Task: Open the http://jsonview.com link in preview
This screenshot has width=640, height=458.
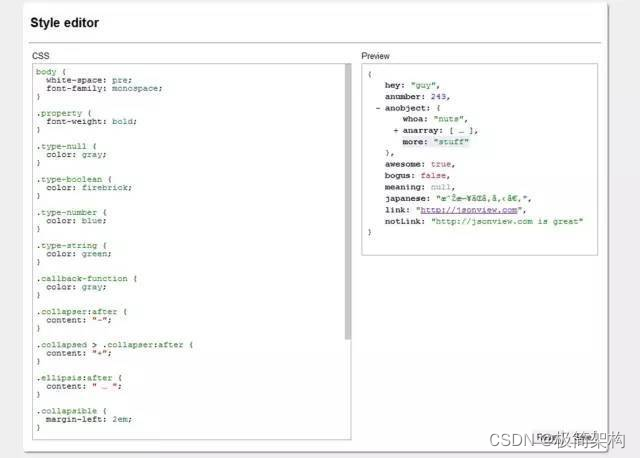Action: click(x=469, y=210)
